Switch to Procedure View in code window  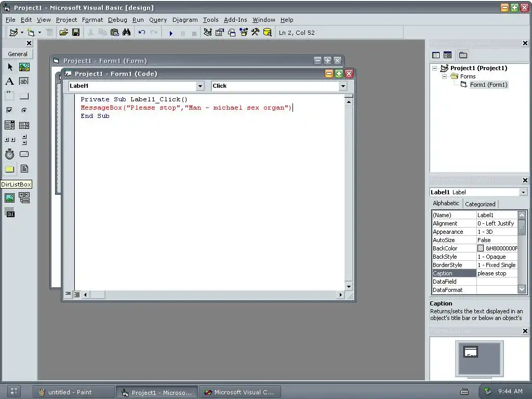(68, 294)
